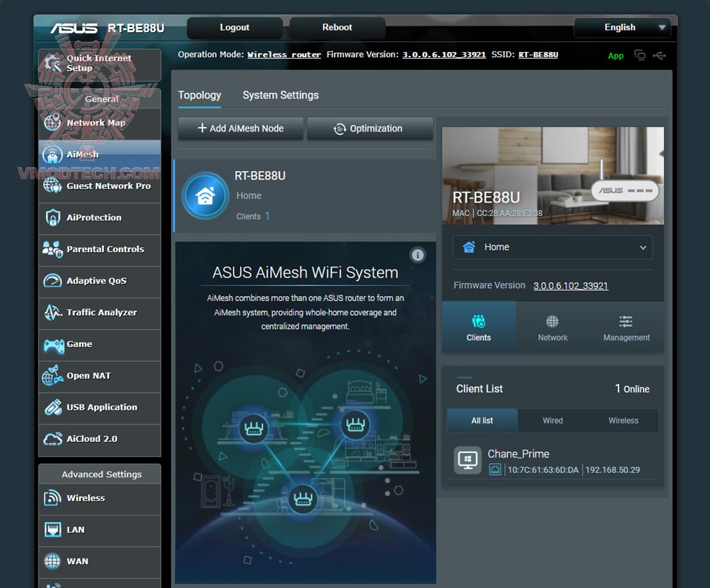Click the ASUS logo

(x=74, y=28)
